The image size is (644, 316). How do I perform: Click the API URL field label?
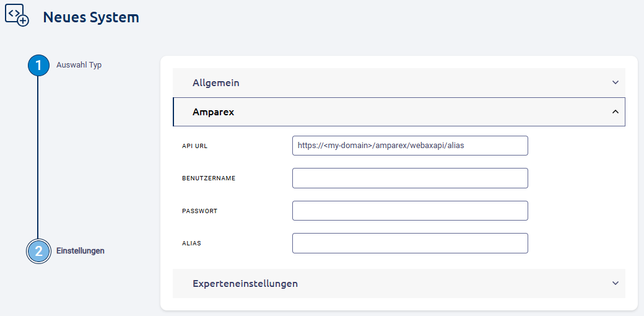[194, 146]
